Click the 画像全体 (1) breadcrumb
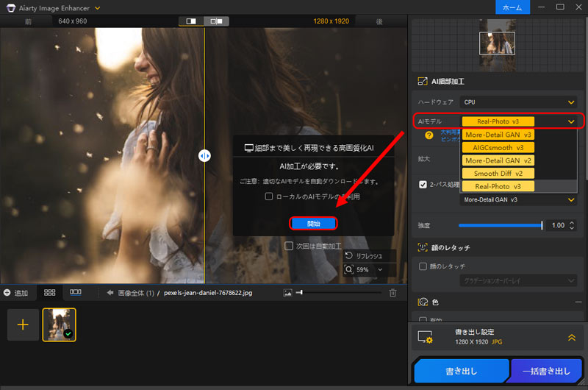The image size is (588, 390). [136, 293]
